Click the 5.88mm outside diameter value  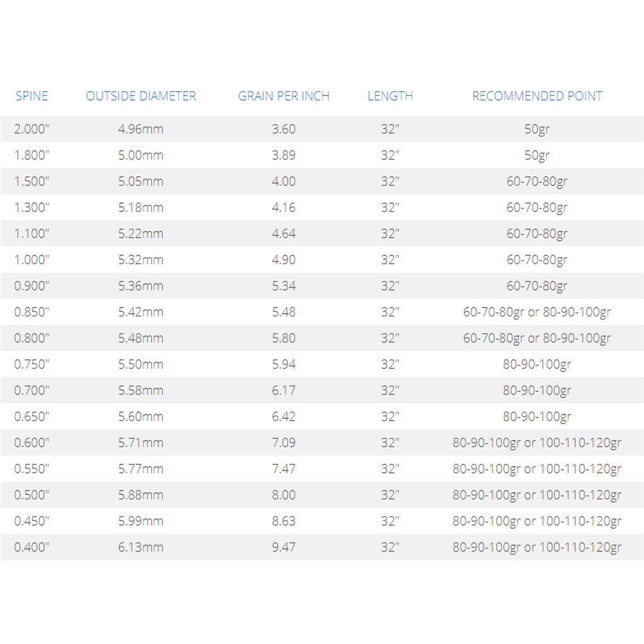point(141,495)
